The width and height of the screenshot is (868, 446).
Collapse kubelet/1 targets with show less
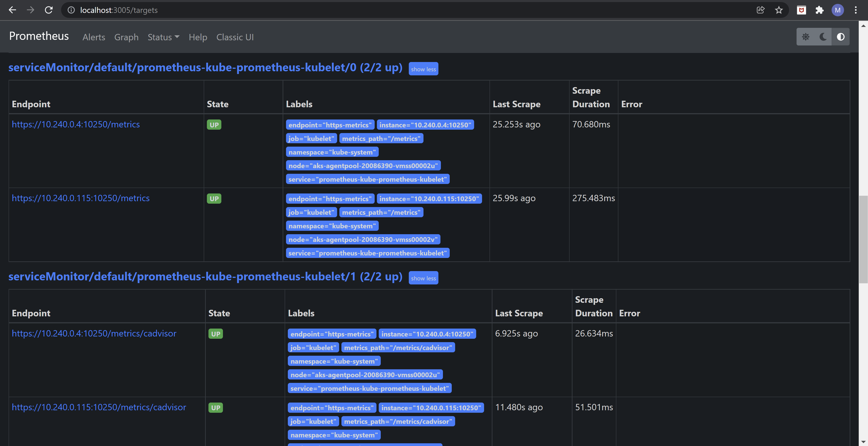[423, 278]
